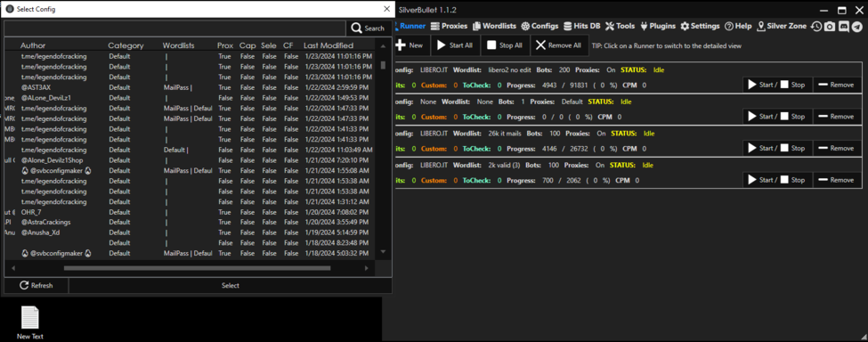Viewport: 868px width, 342px height.
Task: Click the Start All play button
Action: click(x=455, y=45)
